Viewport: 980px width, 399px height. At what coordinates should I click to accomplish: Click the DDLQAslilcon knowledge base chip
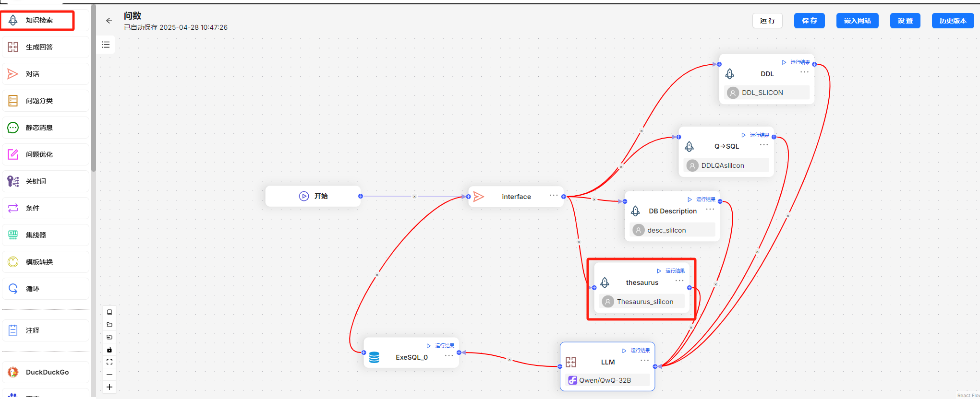tap(726, 165)
